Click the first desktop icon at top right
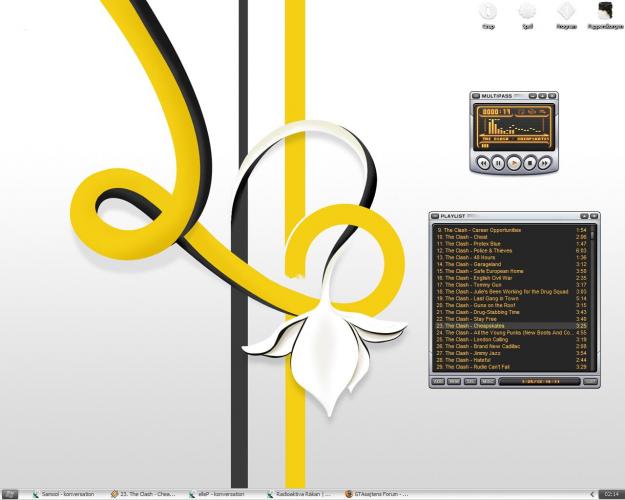 click(488, 15)
